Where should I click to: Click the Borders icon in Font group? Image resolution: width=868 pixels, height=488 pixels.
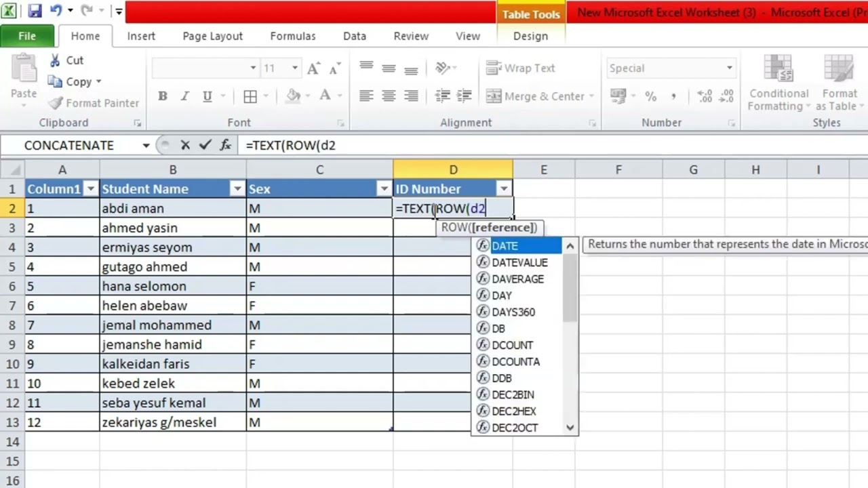coord(250,96)
